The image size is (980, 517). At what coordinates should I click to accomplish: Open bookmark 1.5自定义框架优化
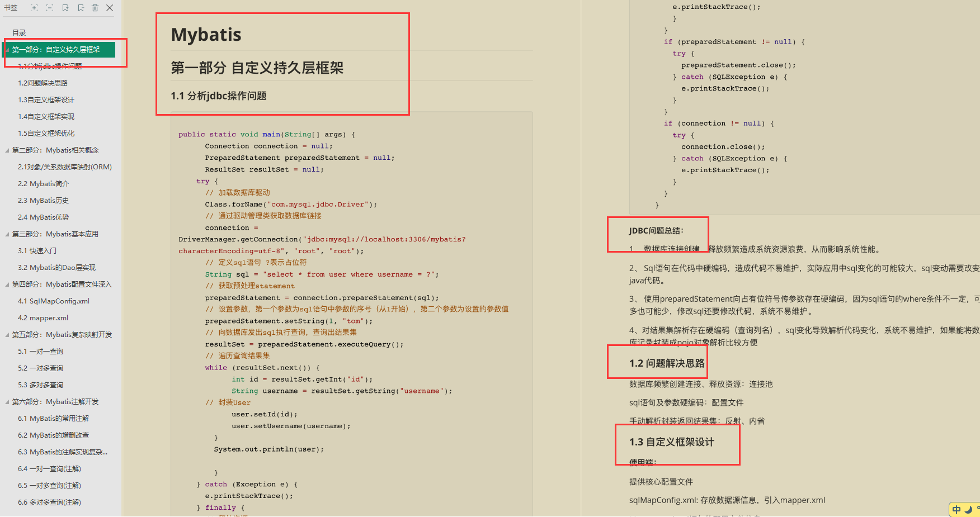pyautogui.click(x=46, y=134)
